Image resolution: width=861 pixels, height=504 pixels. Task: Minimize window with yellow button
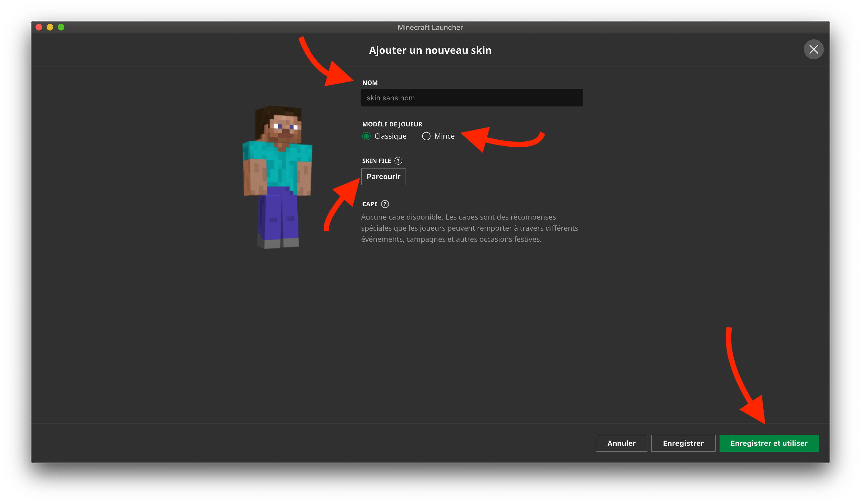tap(50, 27)
